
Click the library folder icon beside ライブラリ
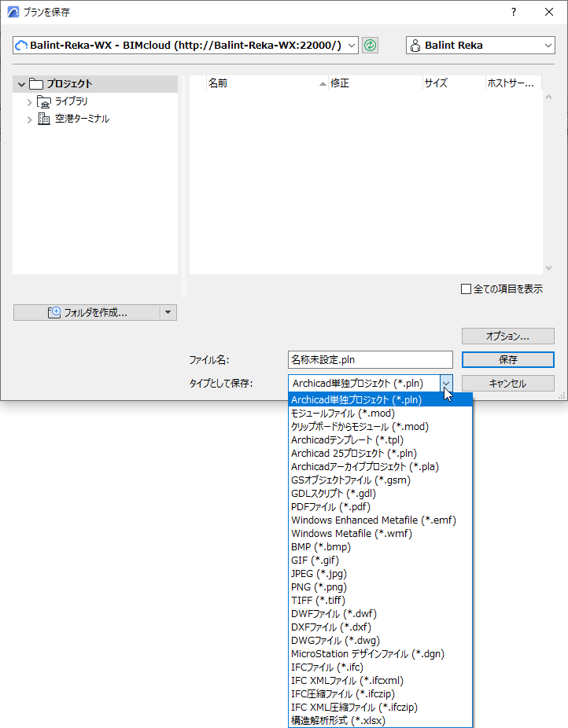click(x=43, y=101)
